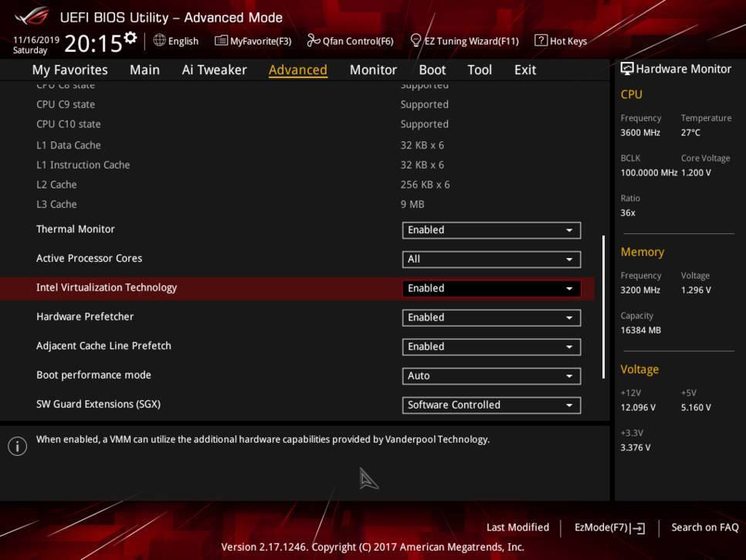Click the 3.376 V value
746x560 pixels.
coord(635,448)
